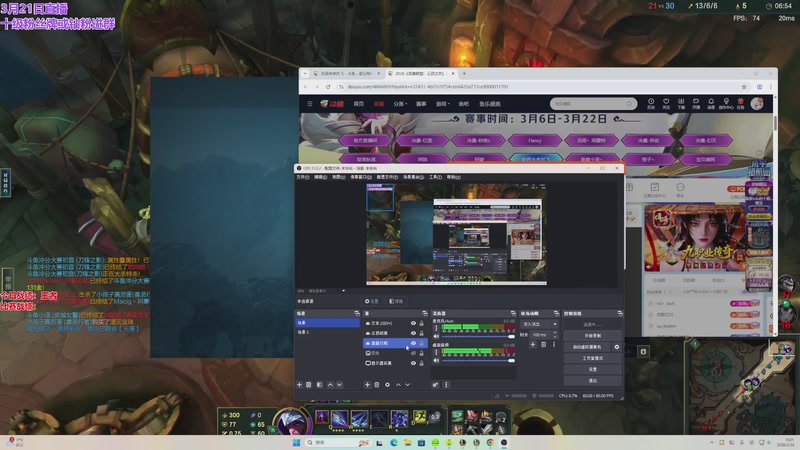Add a new scene in OBS scenes panel

click(299, 385)
